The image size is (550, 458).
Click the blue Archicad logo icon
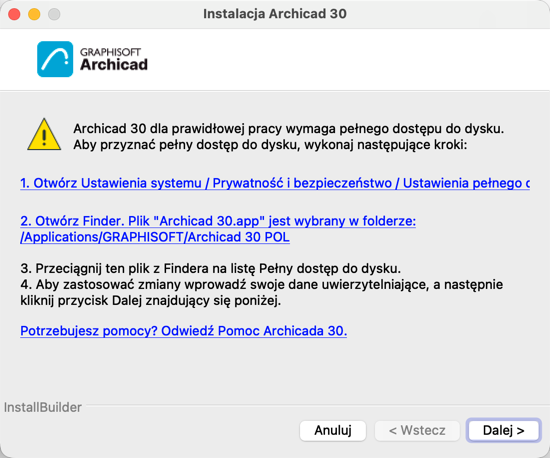[x=55, y=59]
